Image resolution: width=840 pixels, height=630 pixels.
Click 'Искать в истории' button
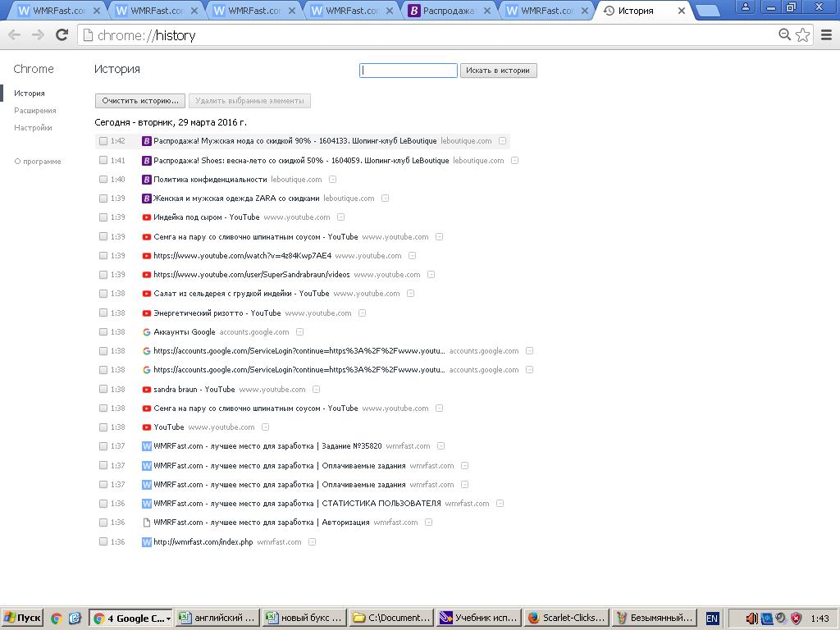click(498, 71)
